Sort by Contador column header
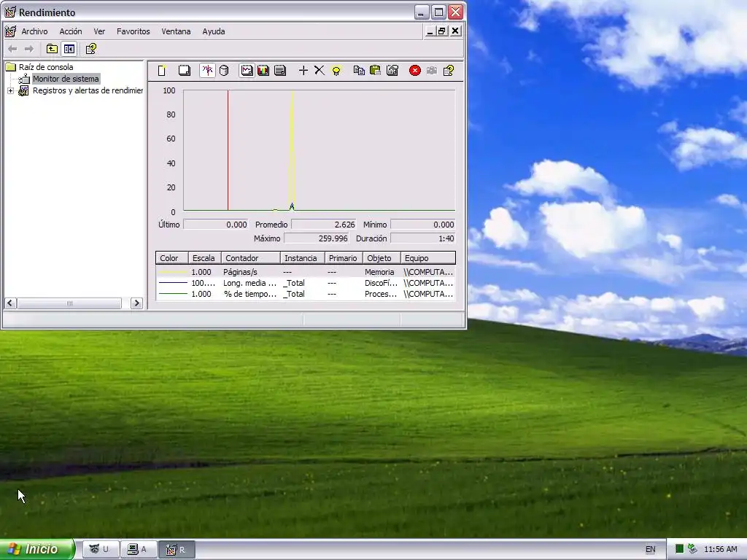Image resolution: width=747 pixels, height=560 pixels. pyautogui.click(x=251, y=258)
